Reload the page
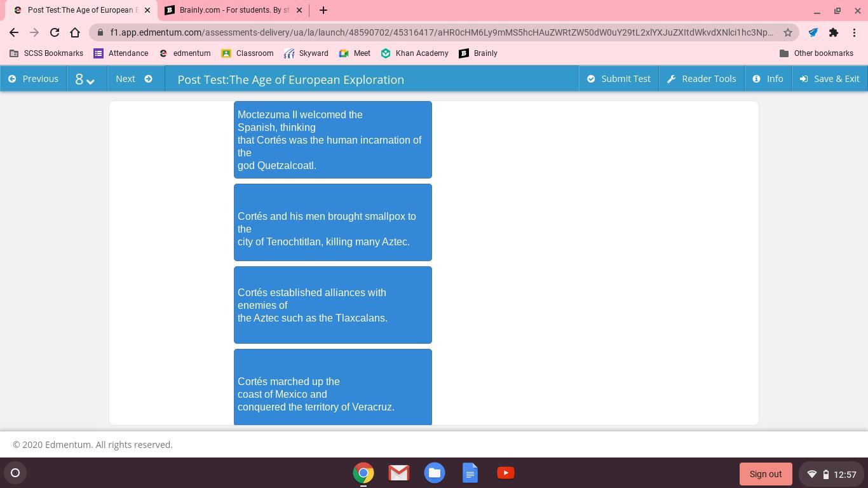Image resolution: width=868 pixels, height=488 pixels. click(55, 32)
